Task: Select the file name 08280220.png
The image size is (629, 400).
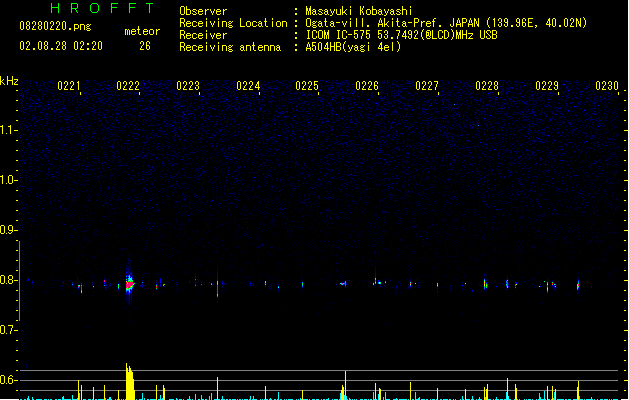Action: [x=55, y=26]
